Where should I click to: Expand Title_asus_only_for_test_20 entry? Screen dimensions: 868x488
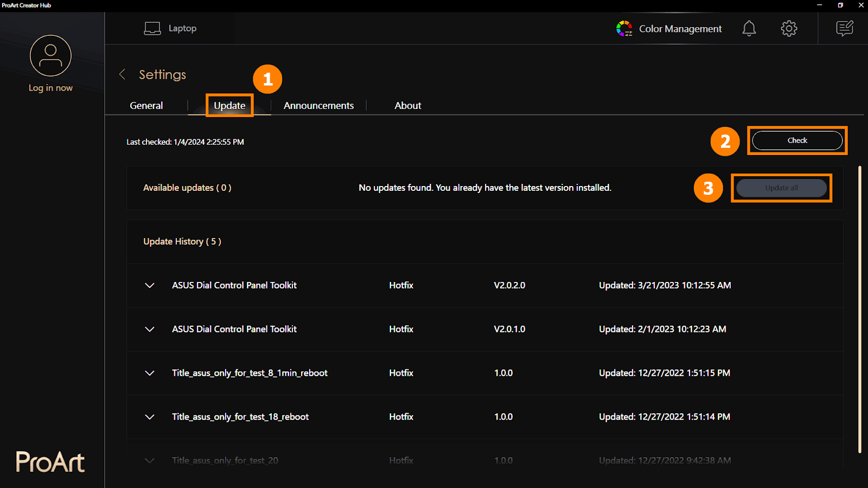point(150,460)
